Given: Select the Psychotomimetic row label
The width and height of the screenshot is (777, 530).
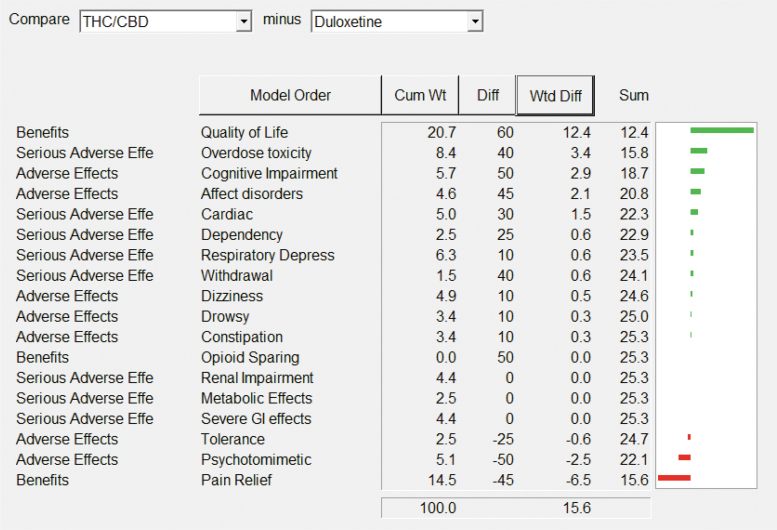Looking at the screenshot, I should coord(256,460).
